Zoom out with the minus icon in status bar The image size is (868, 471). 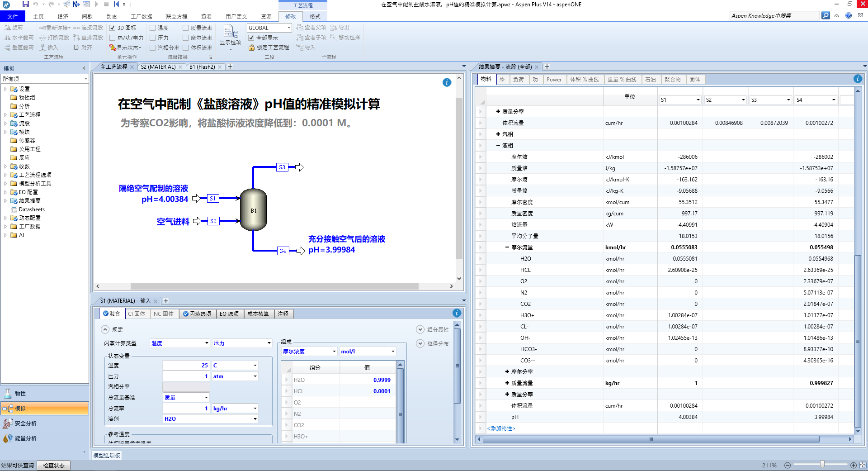788,465
